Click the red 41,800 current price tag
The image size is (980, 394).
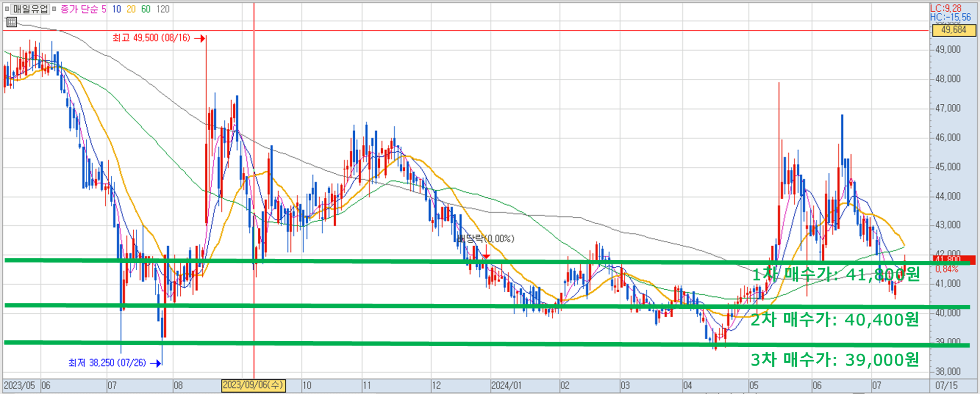coord(954,259)
